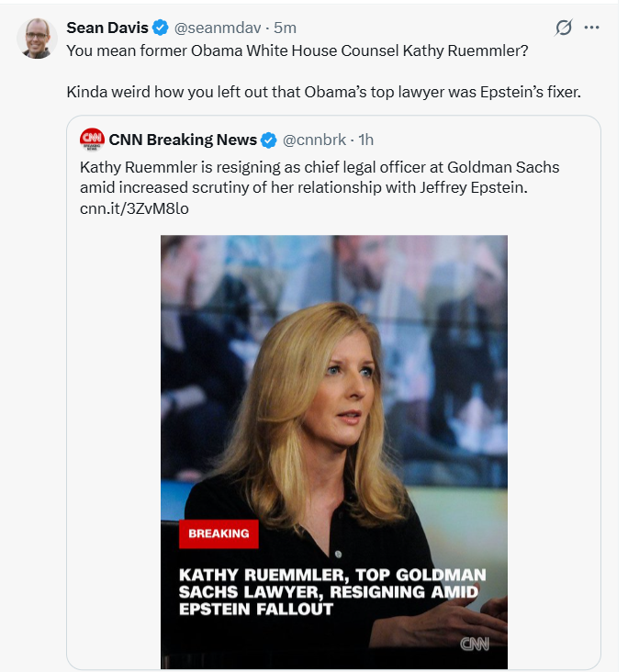Click the main tweet text about Obama White House Counsel

click(x=297, y=50)
